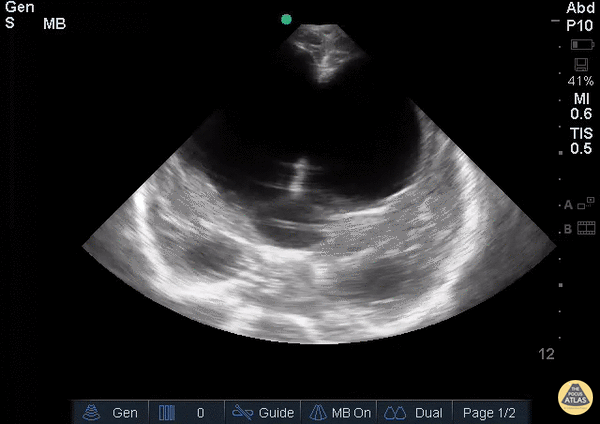Image resolution: width=600 pixels, height=424 pixels.
Task: Click the transducer icon beside Gen soft key
Action: point(91,413)
